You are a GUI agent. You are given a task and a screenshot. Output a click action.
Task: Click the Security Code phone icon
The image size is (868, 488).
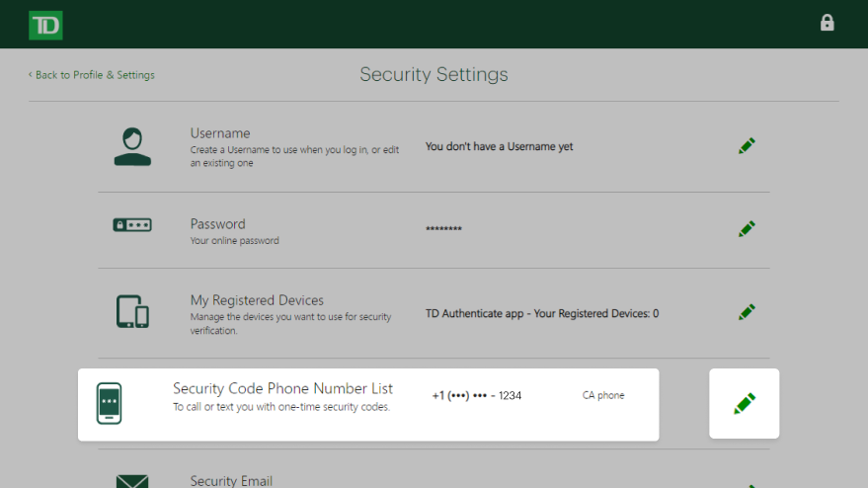point(110,403)
